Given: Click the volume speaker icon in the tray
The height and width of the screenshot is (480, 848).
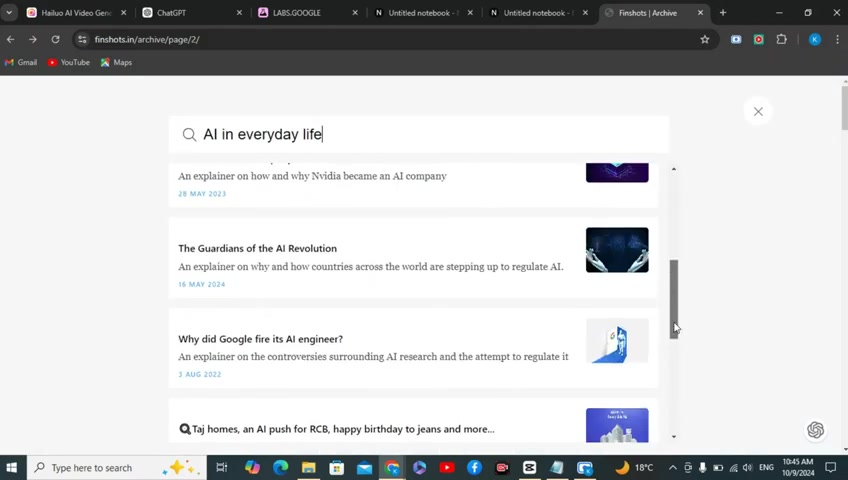Looking at the screenshot, I should [x=748, y=468].
